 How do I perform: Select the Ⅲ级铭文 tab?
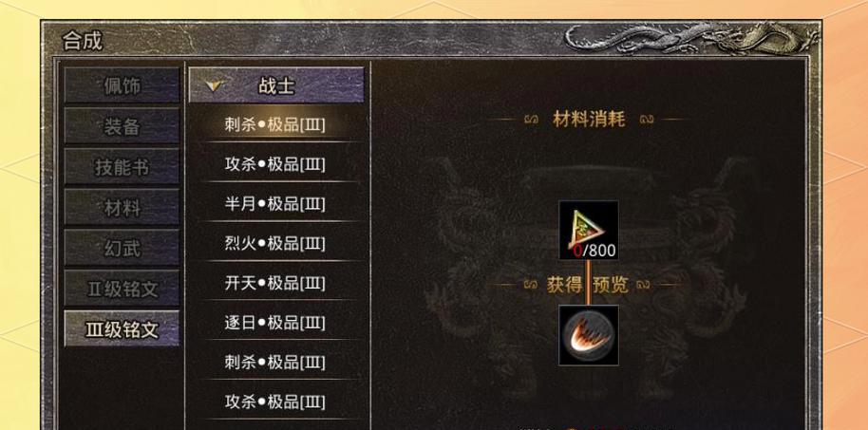coord(122,328)
